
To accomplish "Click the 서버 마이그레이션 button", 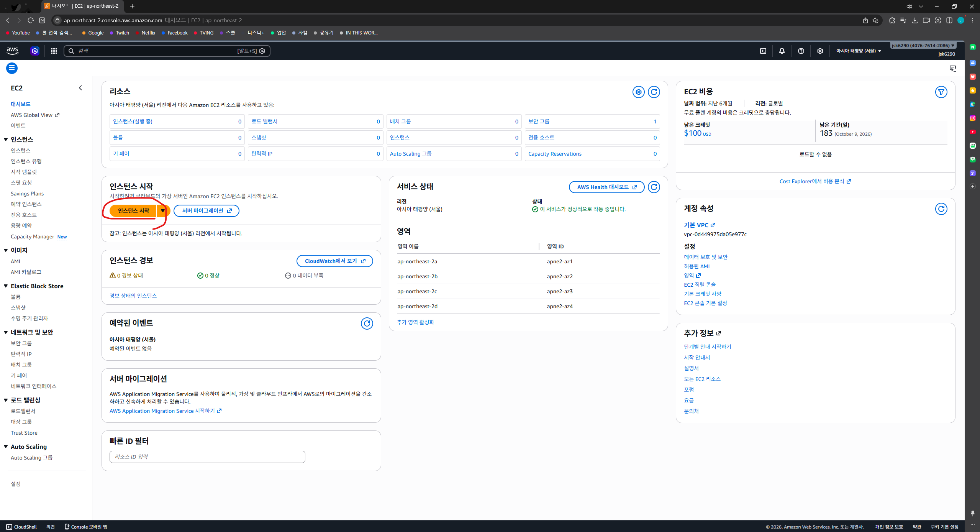I will tap(206, 211).
